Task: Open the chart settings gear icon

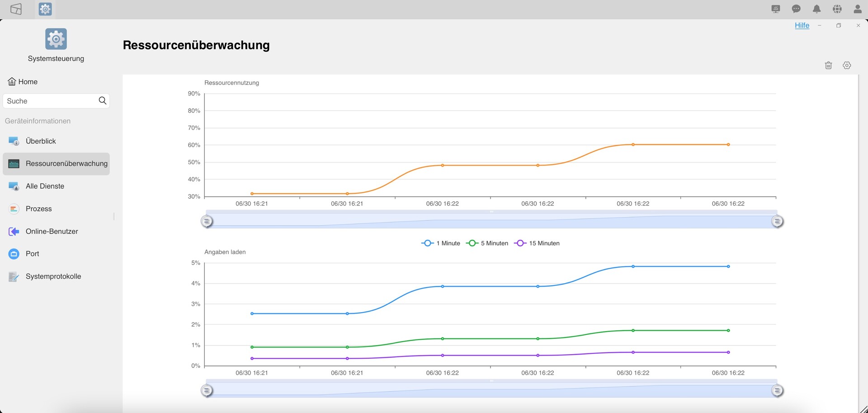Action: tap(847, 66)
